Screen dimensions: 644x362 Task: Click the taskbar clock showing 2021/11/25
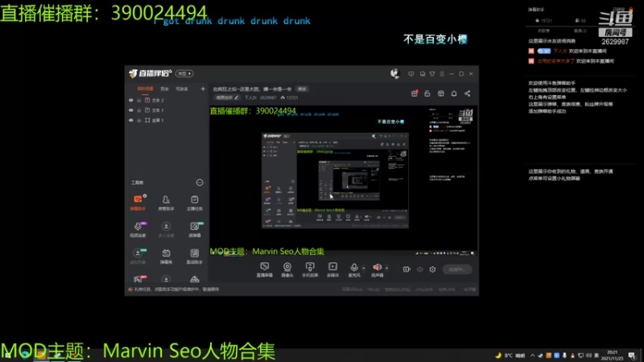(x=612, y=356)
